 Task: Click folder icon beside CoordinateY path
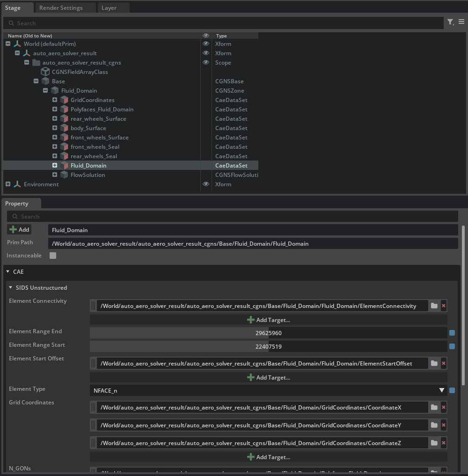pyautogui.click(x=434, y=425)
